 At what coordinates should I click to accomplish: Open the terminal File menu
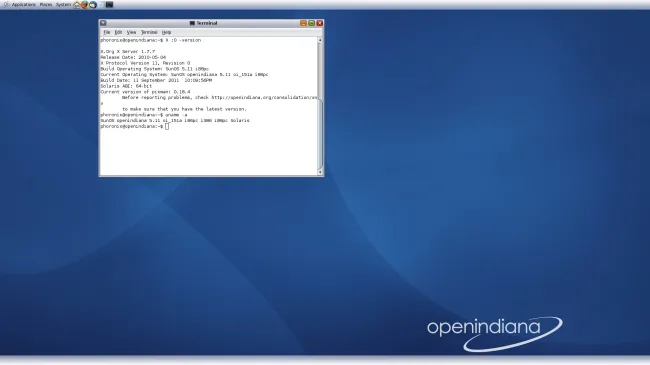(107, 32)
